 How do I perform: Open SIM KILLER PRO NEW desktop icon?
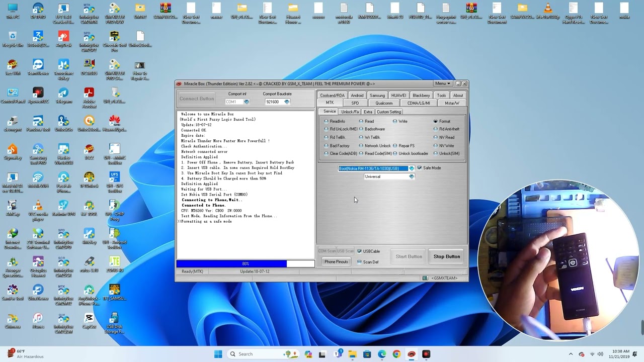pos(115,14)
